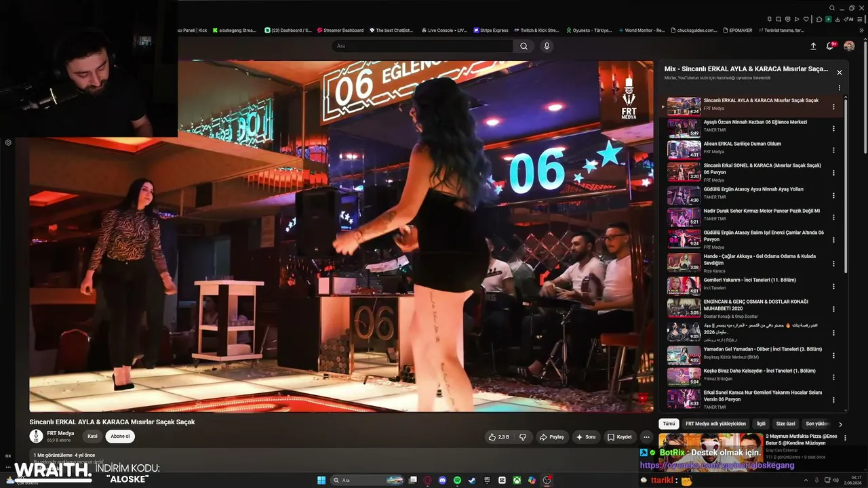Image resolution: width=868 pixels, height=488 pixels.
Task: Open OBS Studio from the taskbar
Action: [547, 480]
